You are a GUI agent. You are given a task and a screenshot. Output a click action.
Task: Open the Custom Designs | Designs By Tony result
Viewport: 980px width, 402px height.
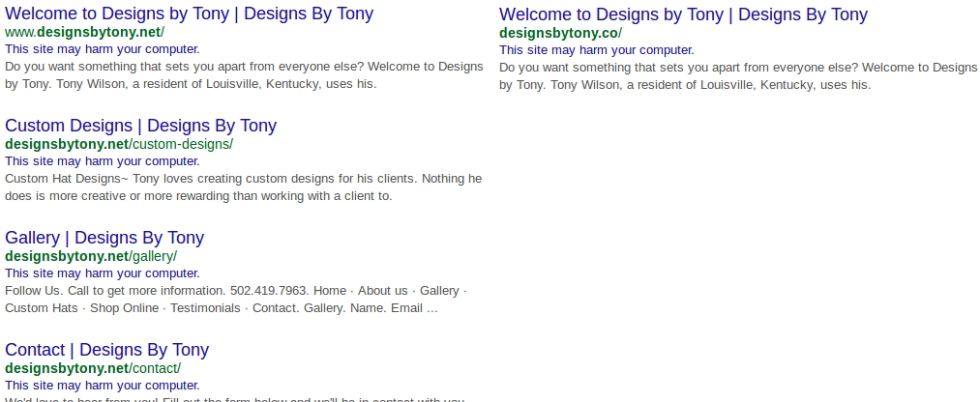pos(140,126)
